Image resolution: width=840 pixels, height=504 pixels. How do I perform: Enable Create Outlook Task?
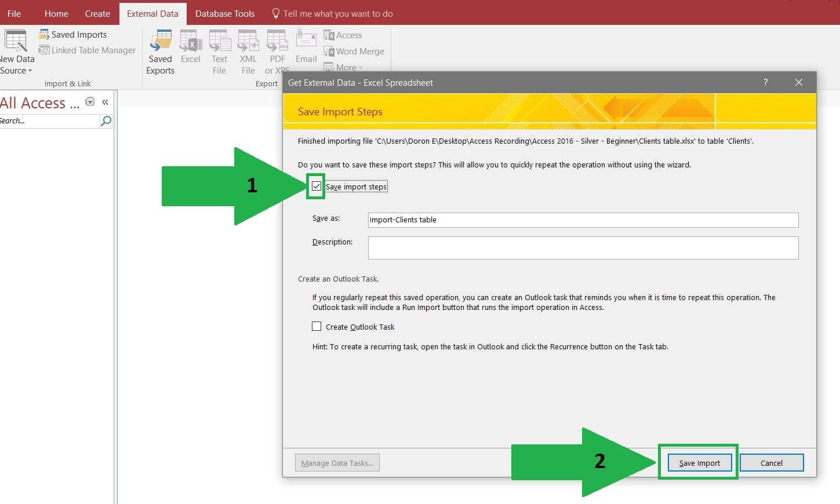pyautogui.click(x=317, y=326)
